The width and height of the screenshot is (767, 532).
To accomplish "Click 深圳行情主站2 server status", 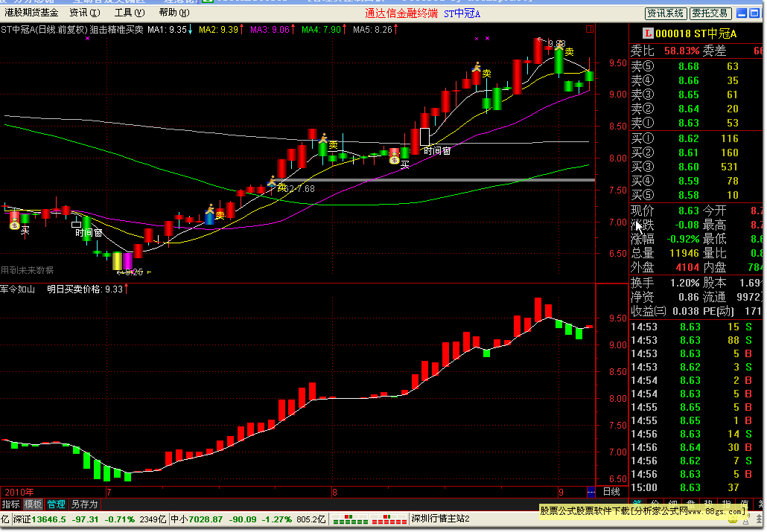I will coord(440,519).
